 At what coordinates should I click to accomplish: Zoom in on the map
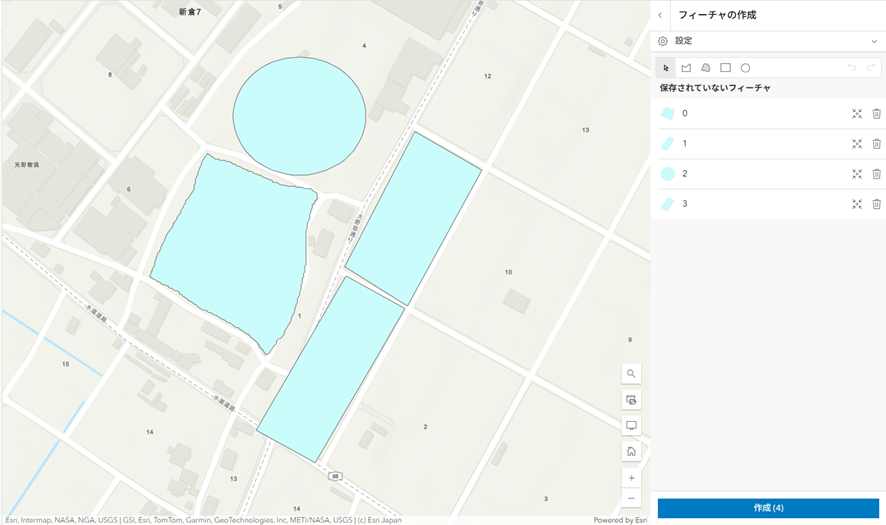point(631,478)
